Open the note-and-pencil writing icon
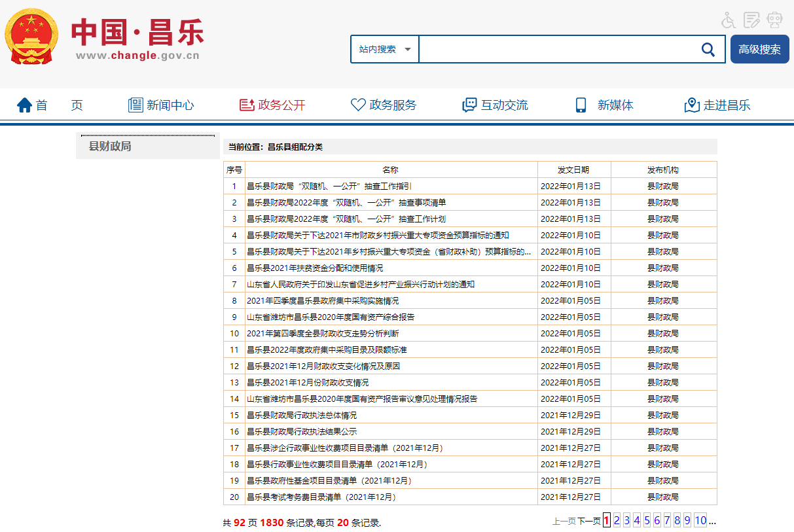 [x=752, y=20]
